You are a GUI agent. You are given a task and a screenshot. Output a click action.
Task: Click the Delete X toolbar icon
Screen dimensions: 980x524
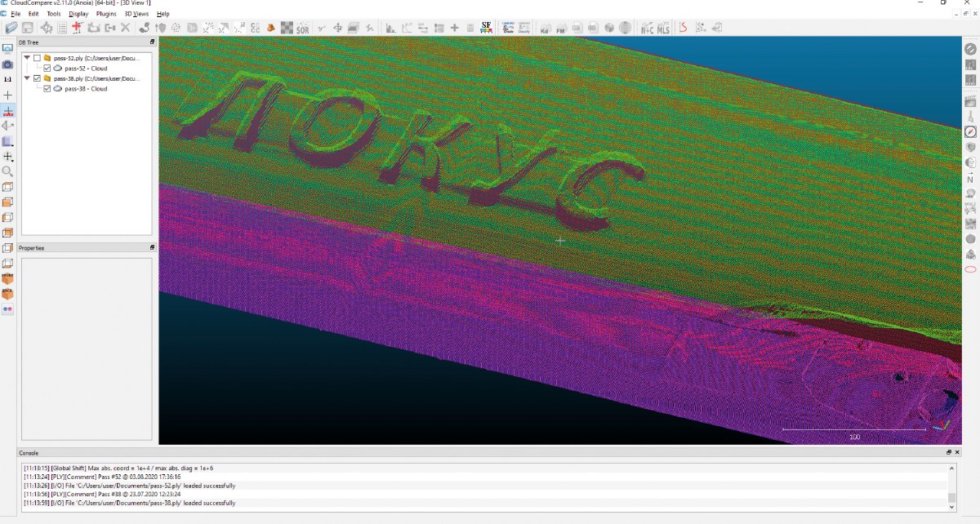[125, 28]
